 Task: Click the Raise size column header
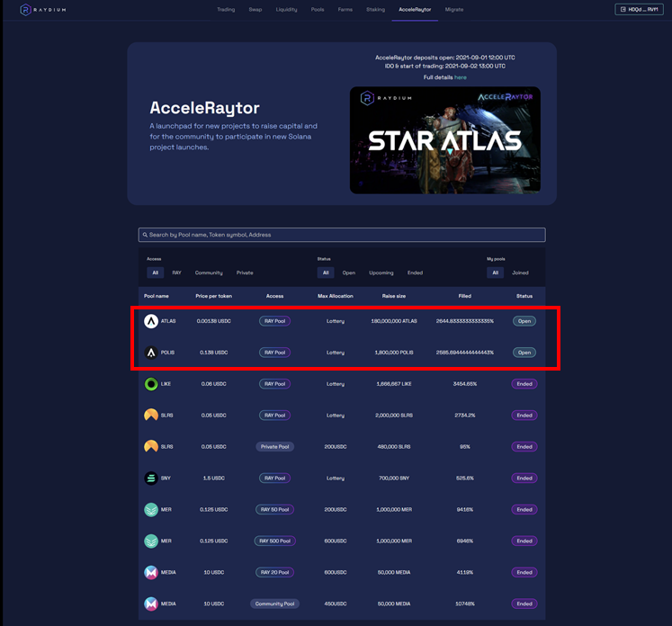[394, 296]
